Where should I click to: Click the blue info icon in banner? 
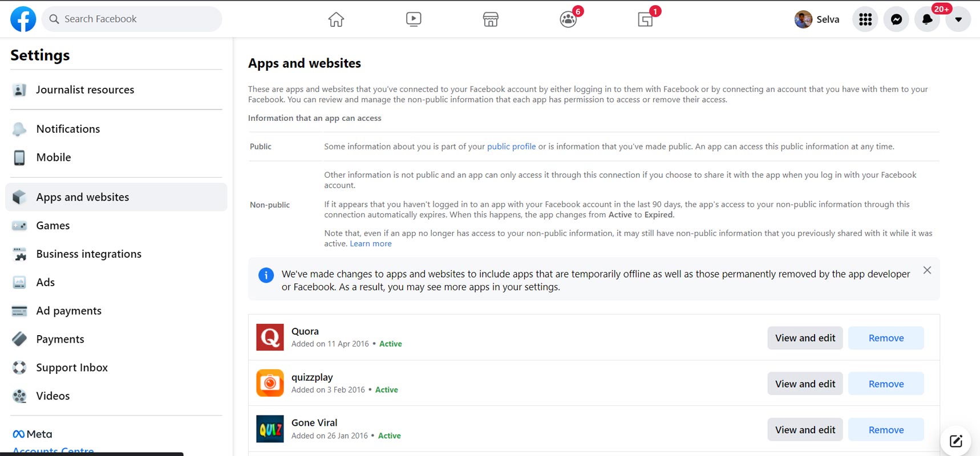pyautogui.click(x=266, y=275)
